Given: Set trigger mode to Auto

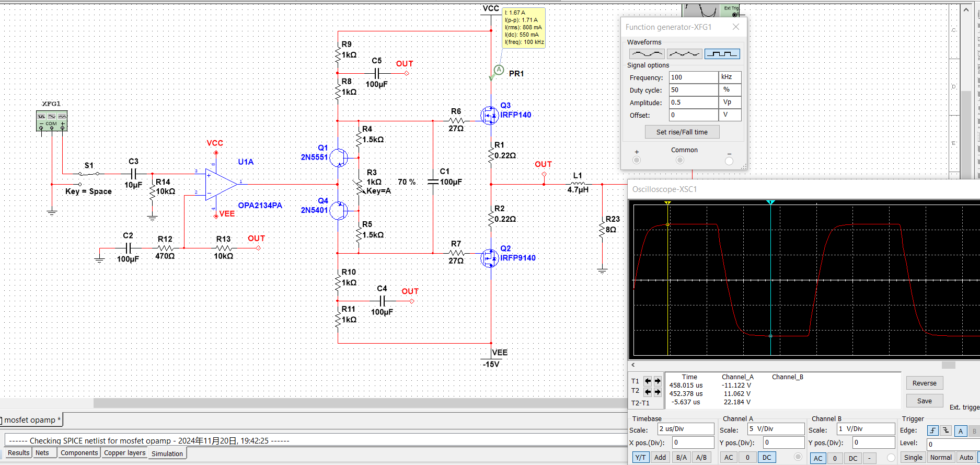Looking at the screenshot, I should pos(966,457).
